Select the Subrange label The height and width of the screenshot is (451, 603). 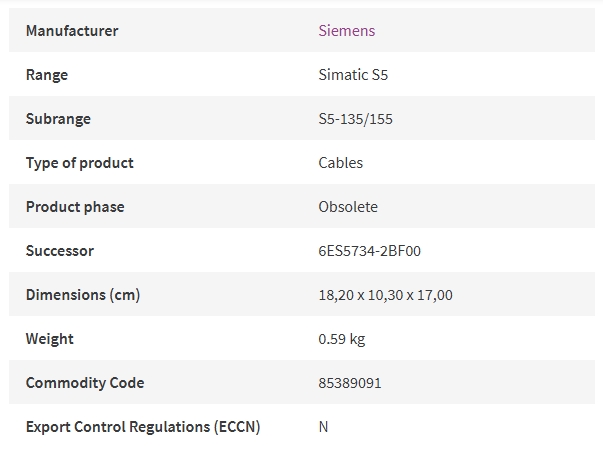58,119
